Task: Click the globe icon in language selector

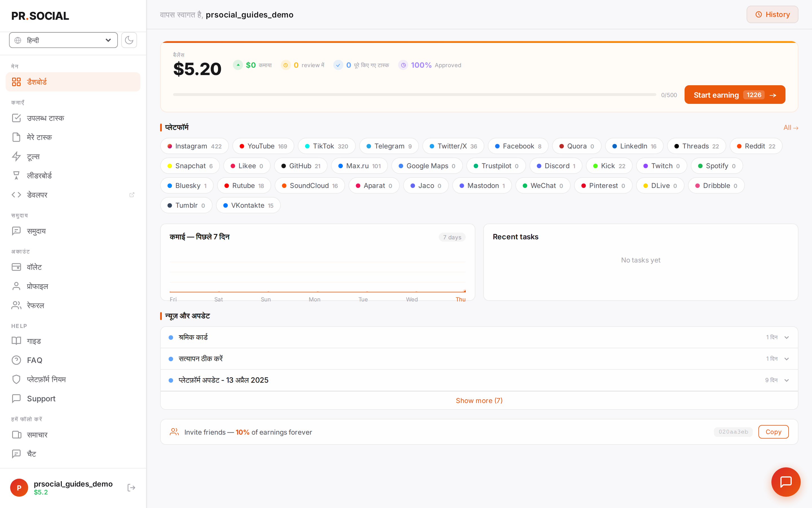Action: click(x=18, y=40)
